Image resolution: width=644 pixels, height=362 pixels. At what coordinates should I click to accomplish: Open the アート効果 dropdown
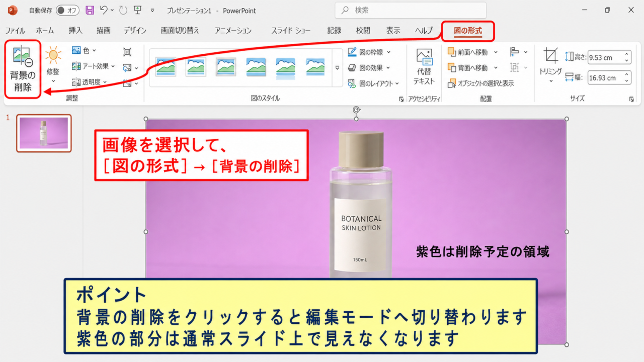(x=94, y=66)
